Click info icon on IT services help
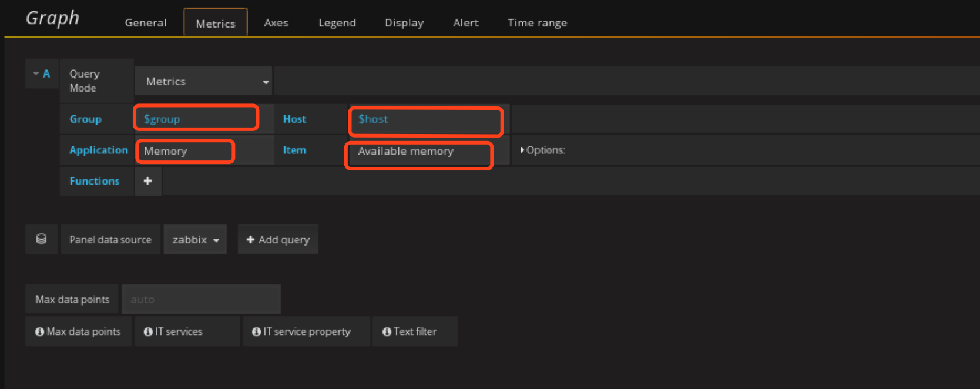Screen dimensions: 980x389 coord(148,332)
